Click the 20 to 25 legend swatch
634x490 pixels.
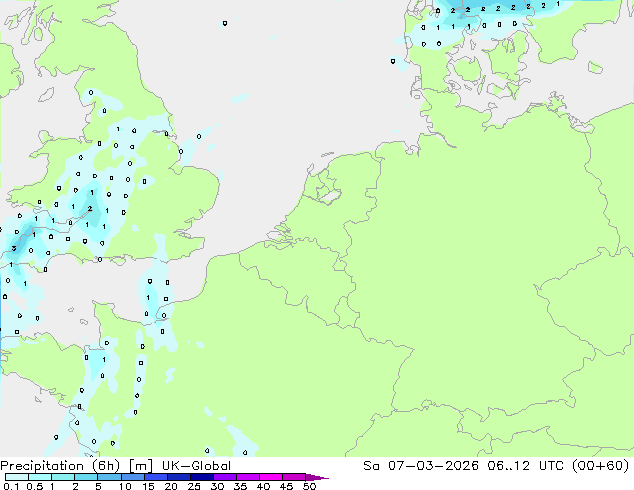pos(178,477)
